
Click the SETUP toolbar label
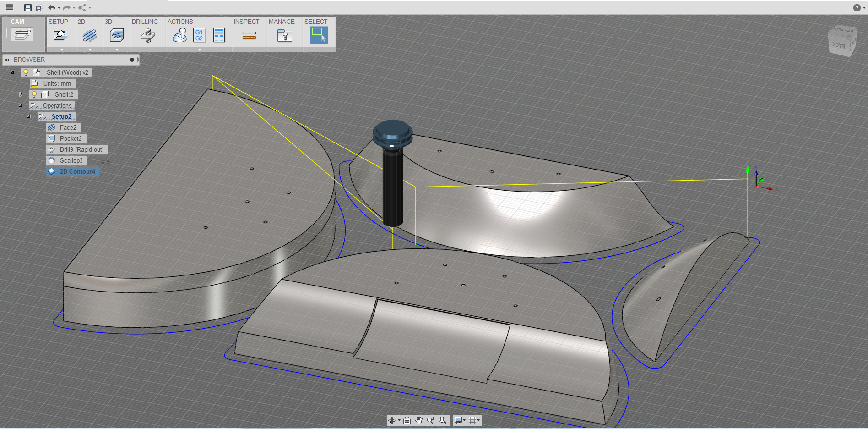(x=58, y=22)
